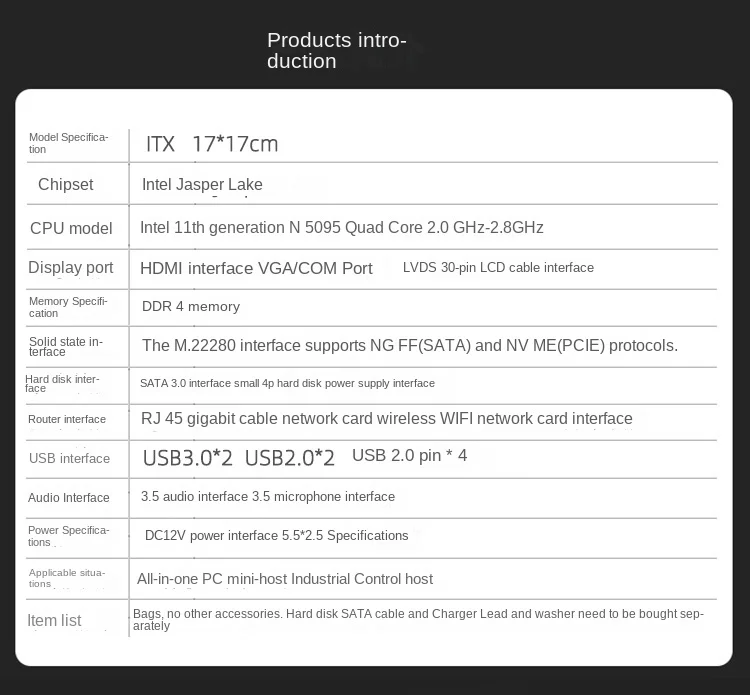The width and height of the screenshot is (750, 695).
Task: Click the M.22280 interface description
Action: (x=410, y=345)
